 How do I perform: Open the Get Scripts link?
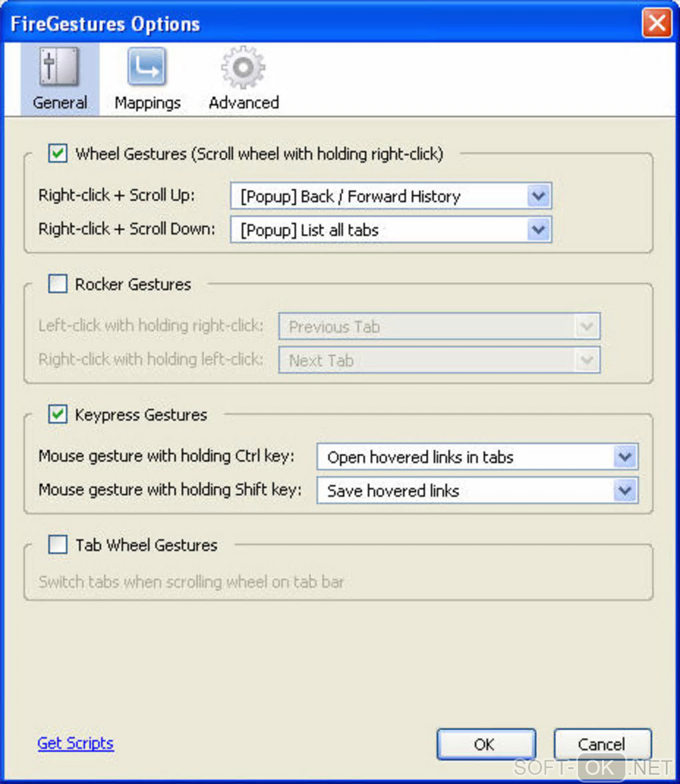tap(75, 743)
